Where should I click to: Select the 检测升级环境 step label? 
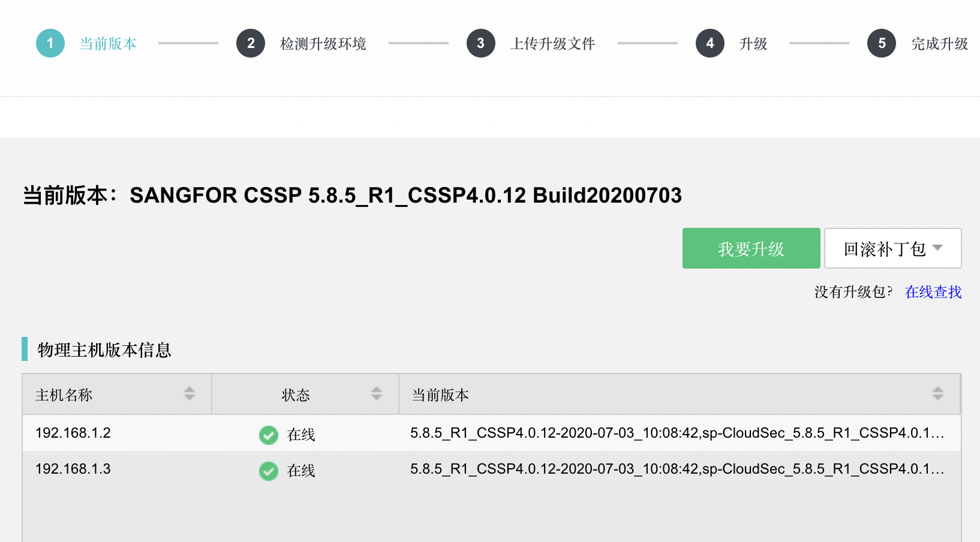tap(323, 43)
